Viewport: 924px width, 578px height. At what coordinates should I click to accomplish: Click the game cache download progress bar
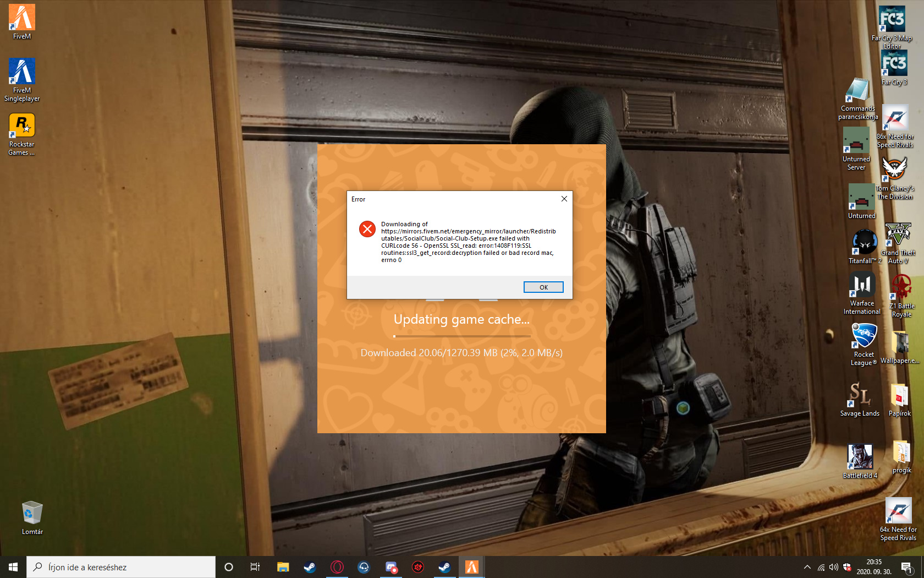tap(461, 336)
